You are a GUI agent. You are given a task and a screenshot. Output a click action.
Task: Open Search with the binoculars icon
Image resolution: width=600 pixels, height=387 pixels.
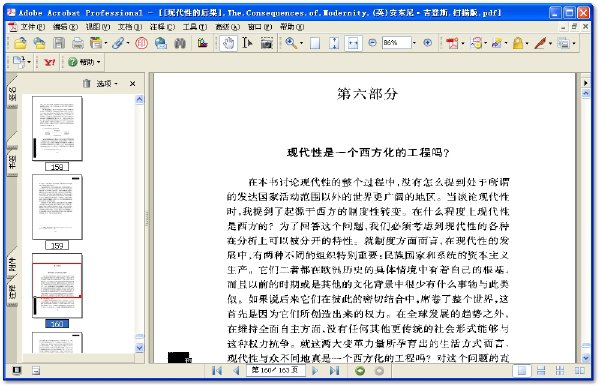tap(180, 43)
